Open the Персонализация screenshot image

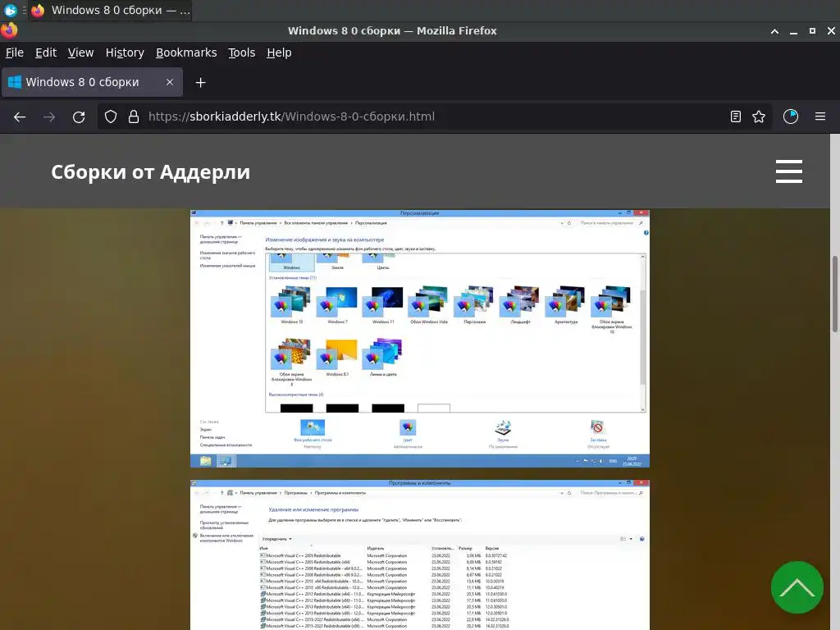[x=420, y=339]
